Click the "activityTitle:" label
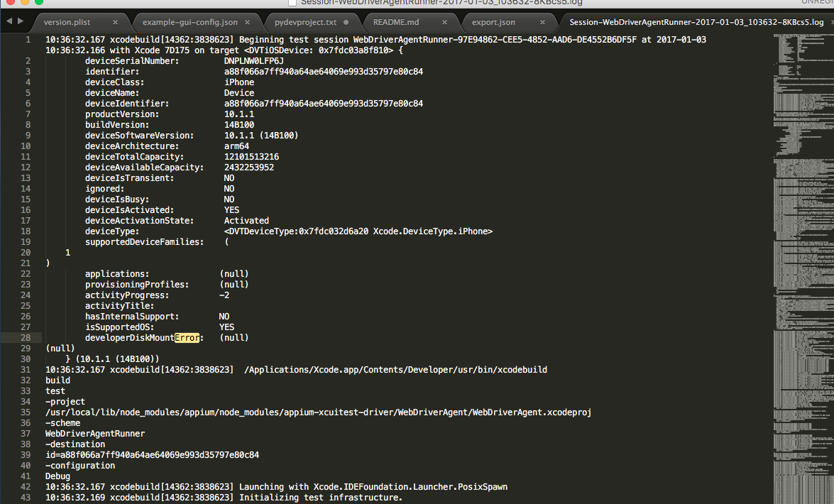This screenshot has height=504, width=834. coord(120,306)
